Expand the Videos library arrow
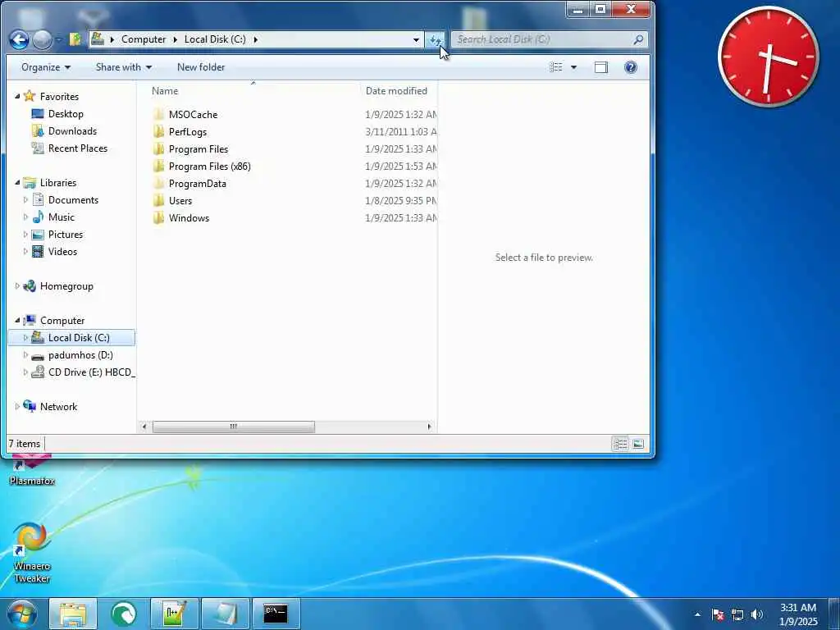The width and height of the screenshot is (840, 630). tap(25, 251)
